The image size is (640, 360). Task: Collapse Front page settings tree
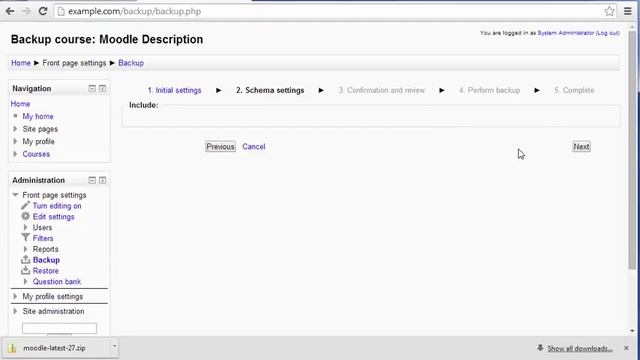[16, 195]
